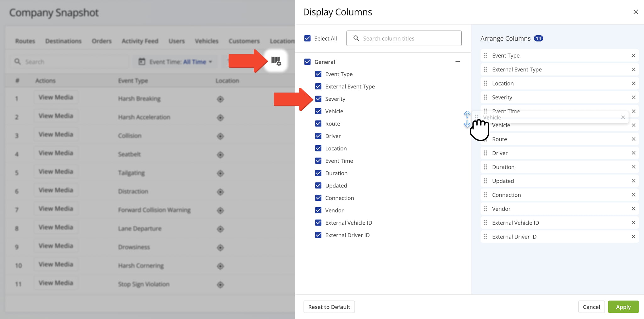
Task: Uncheck the Route column checkbox
Action: (x=318, y=123)
